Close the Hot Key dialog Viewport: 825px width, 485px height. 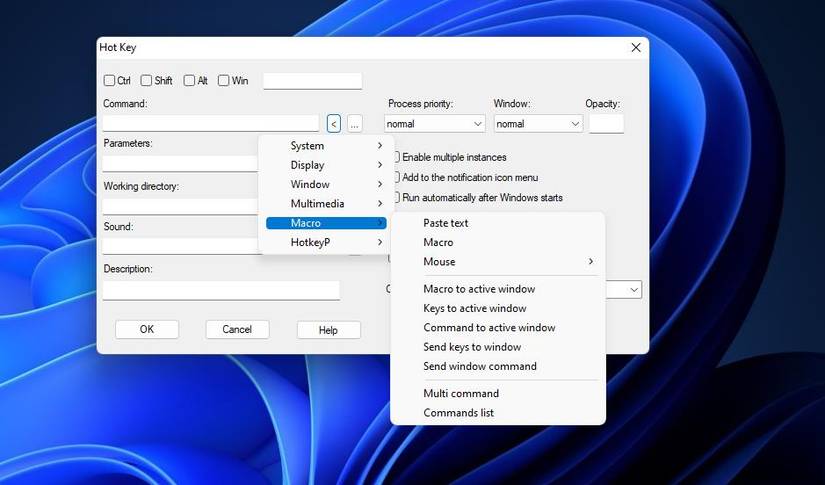[636, 47]
